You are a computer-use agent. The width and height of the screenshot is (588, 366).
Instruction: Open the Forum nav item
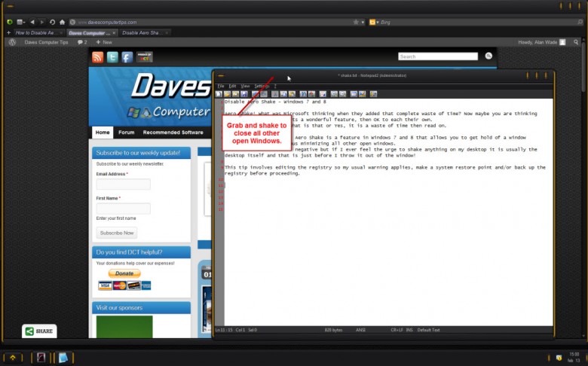click(127, 133)
